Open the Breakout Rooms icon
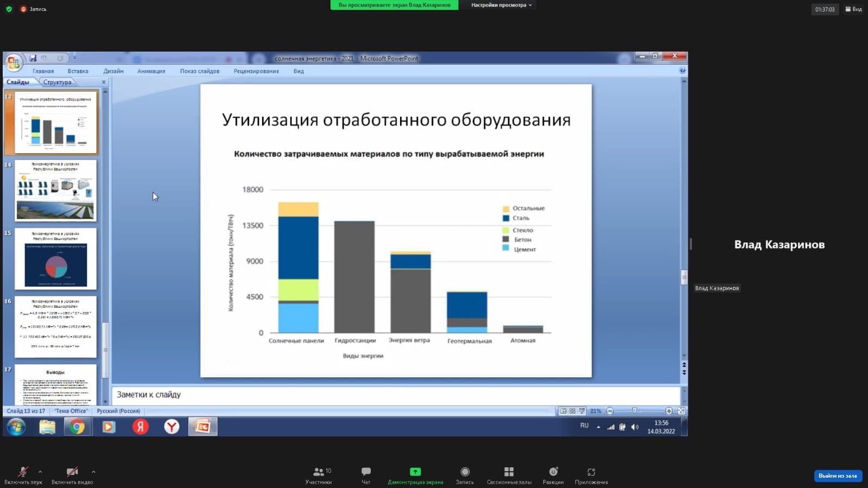 point(509,472)
